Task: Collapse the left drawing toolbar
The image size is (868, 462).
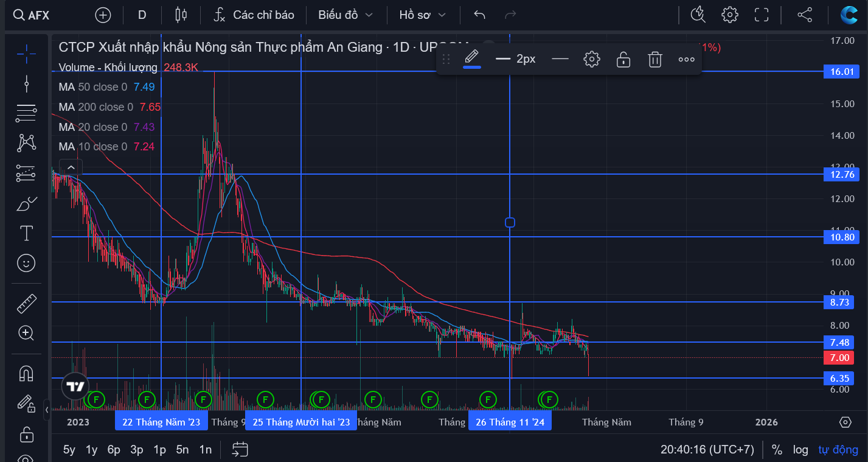Action: 47,410
